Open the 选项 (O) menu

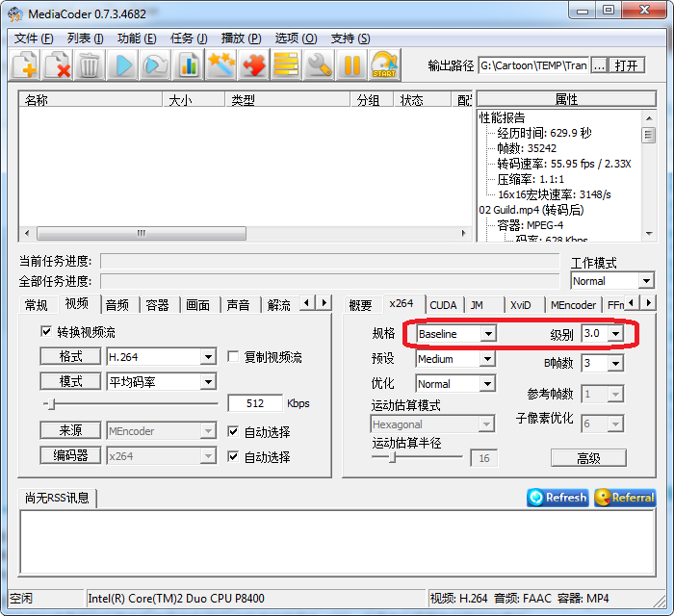click(296, 38)
